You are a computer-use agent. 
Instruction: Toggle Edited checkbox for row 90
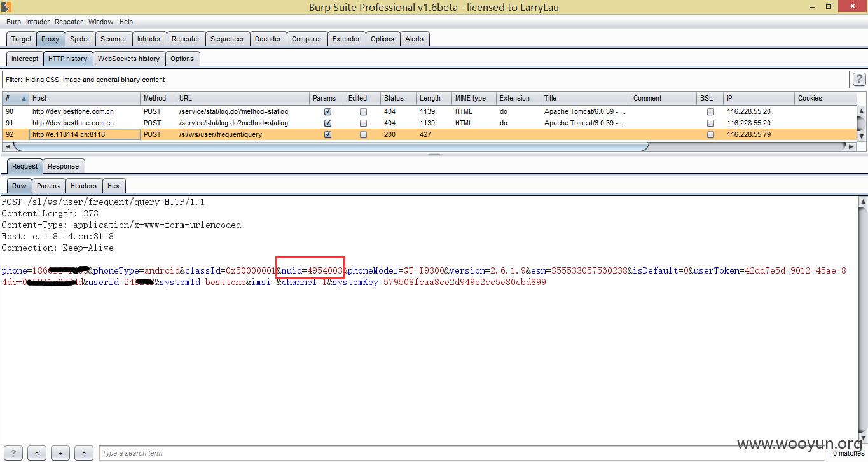(363, 111)
